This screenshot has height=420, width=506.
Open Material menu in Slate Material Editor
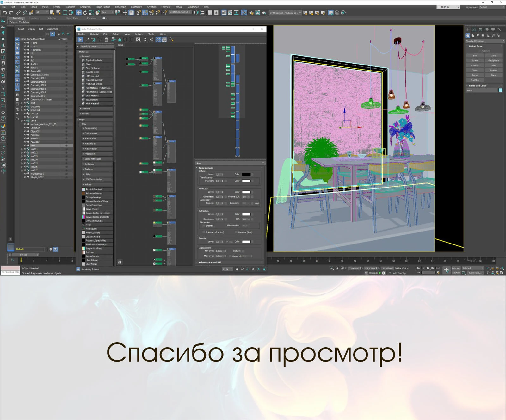pos(94,34)
